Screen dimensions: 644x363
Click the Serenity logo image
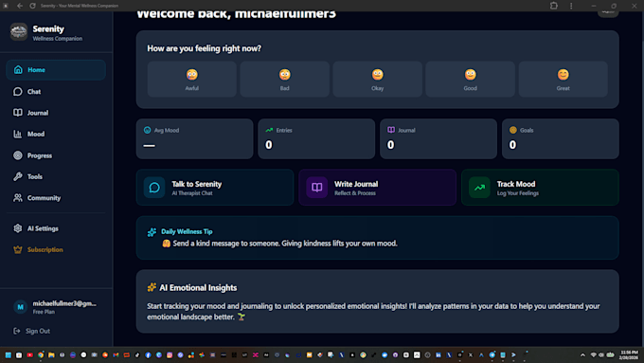[19, 32]
